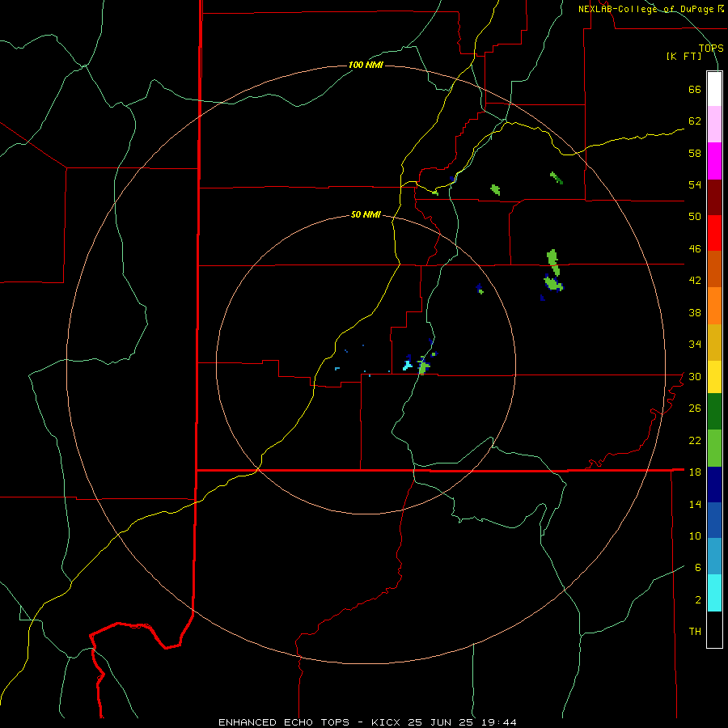Click the KICX station identifier
The image size is (728, 728).
pos(387,722)
